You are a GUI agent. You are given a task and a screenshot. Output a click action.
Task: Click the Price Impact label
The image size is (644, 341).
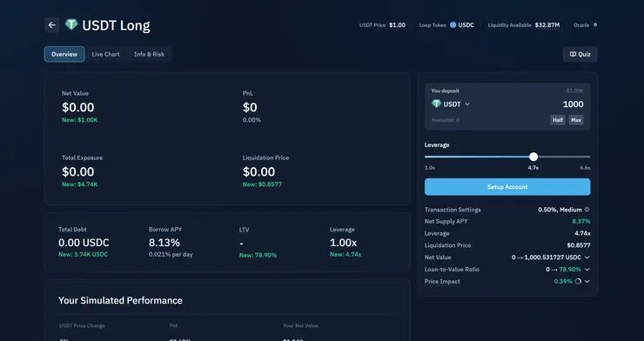(442, 282)
